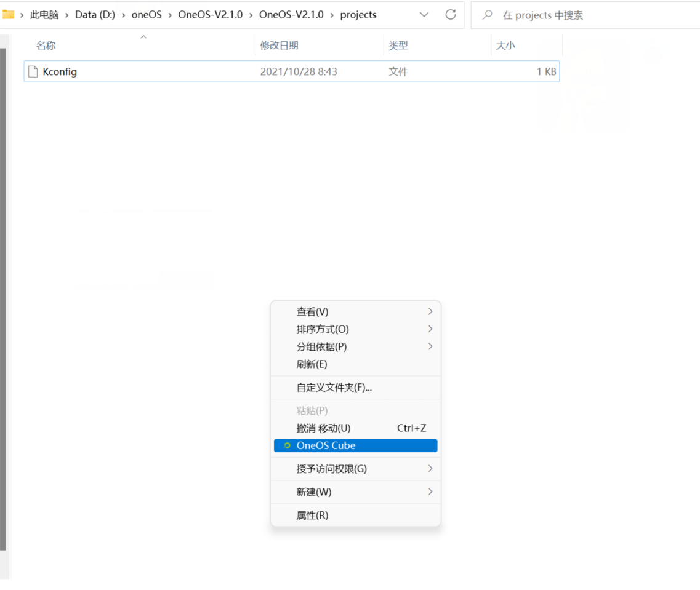Refresh the projects folder with the reload icon
Viewport: 700px width, 590px height.
click(451, 15)
